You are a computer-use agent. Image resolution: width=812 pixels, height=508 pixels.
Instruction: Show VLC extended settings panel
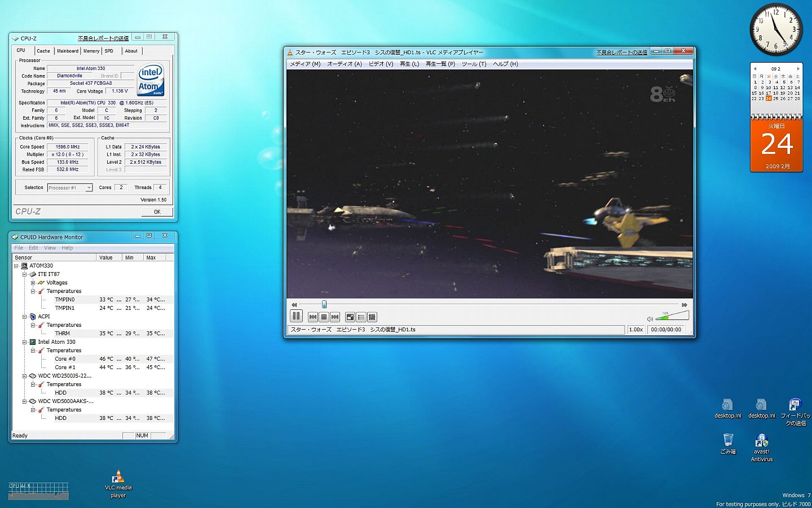tap(372, 317)
